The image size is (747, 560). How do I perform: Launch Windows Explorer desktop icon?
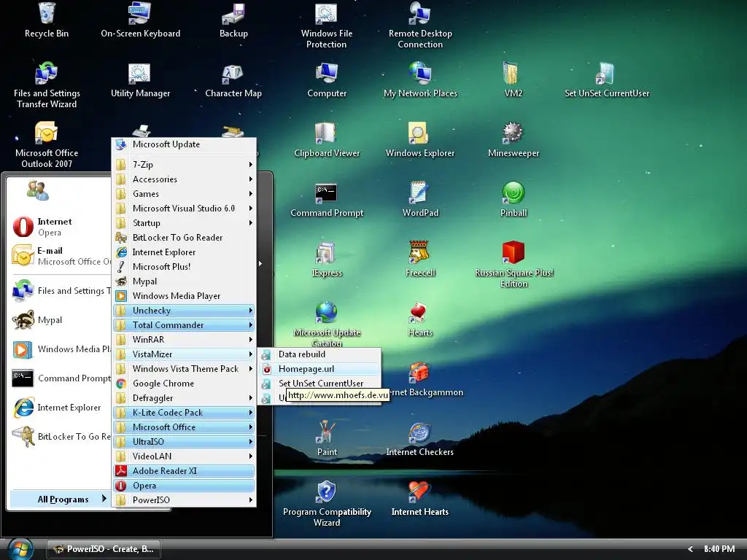[420, 139]
